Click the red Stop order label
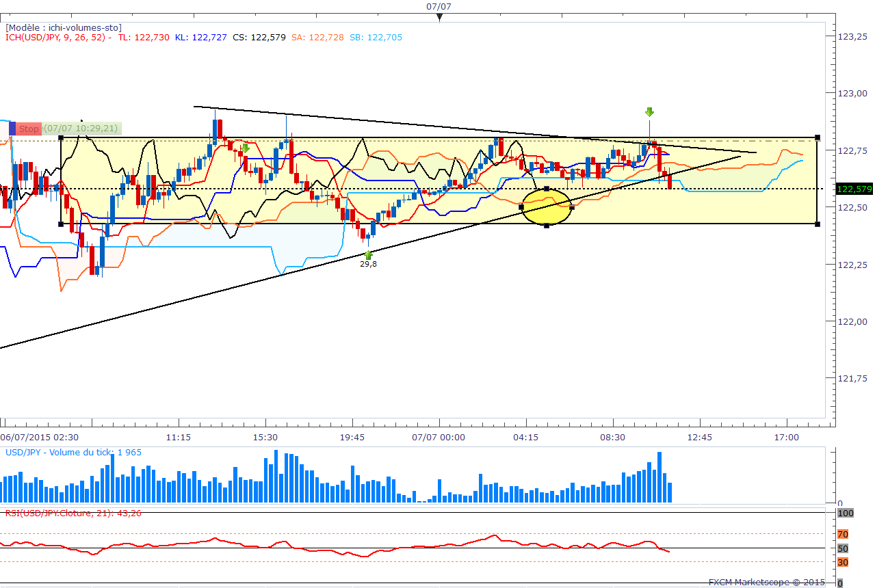 point(29,129)
